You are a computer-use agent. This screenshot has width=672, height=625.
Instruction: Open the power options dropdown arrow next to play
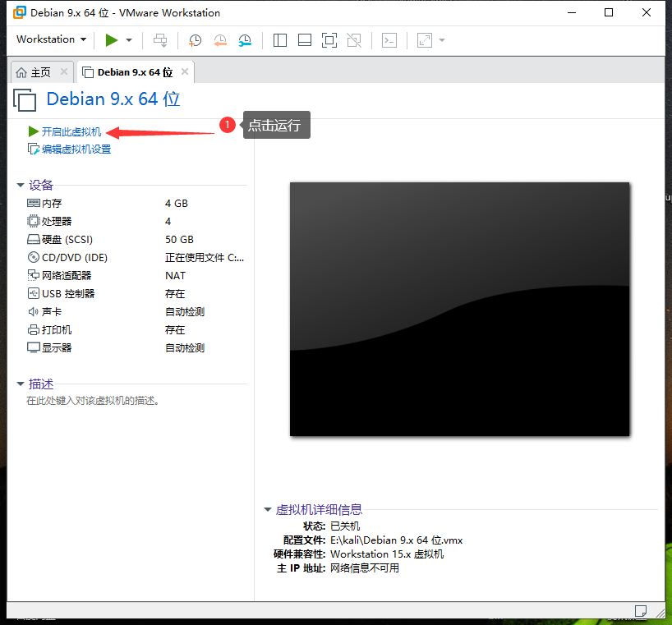129,40
